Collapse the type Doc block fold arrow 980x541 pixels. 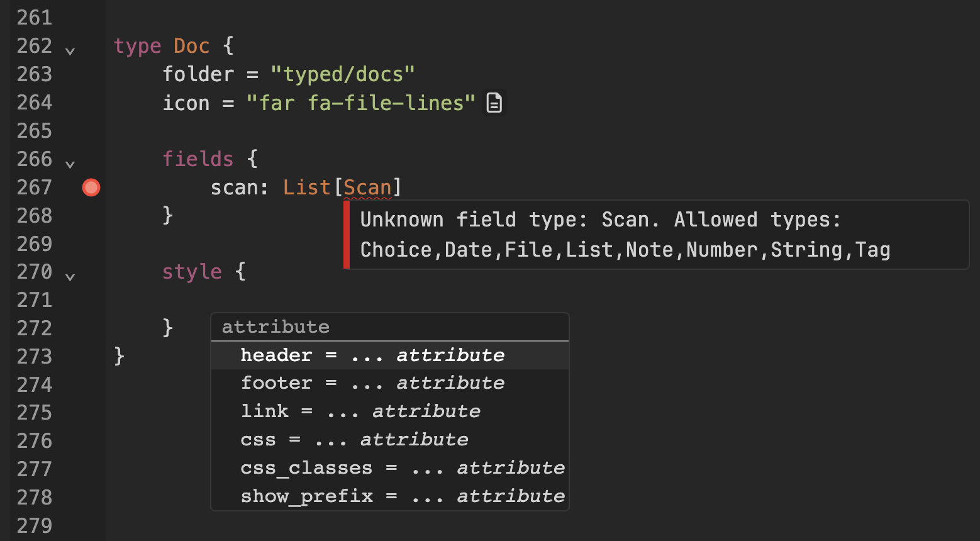70,51
